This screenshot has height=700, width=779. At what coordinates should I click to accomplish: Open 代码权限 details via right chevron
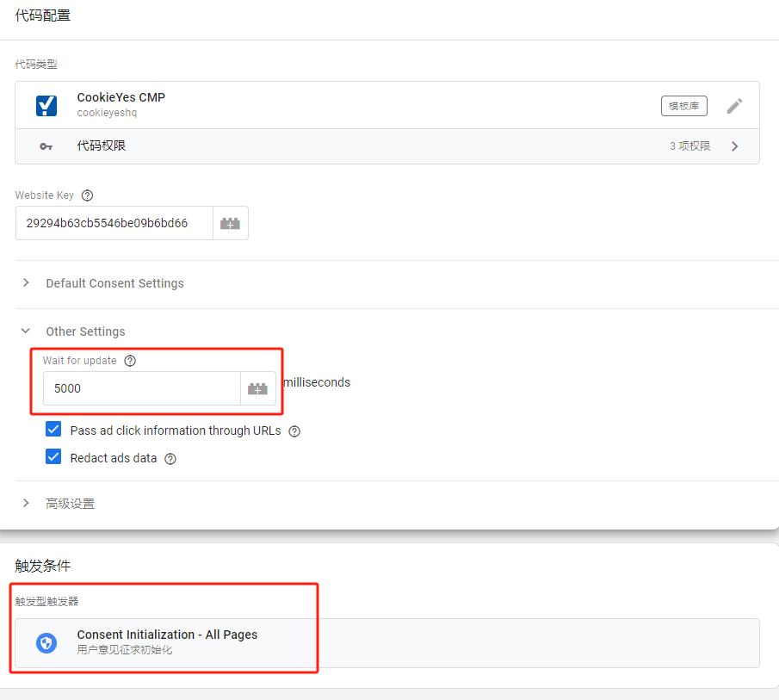click(x=735, y=146)
